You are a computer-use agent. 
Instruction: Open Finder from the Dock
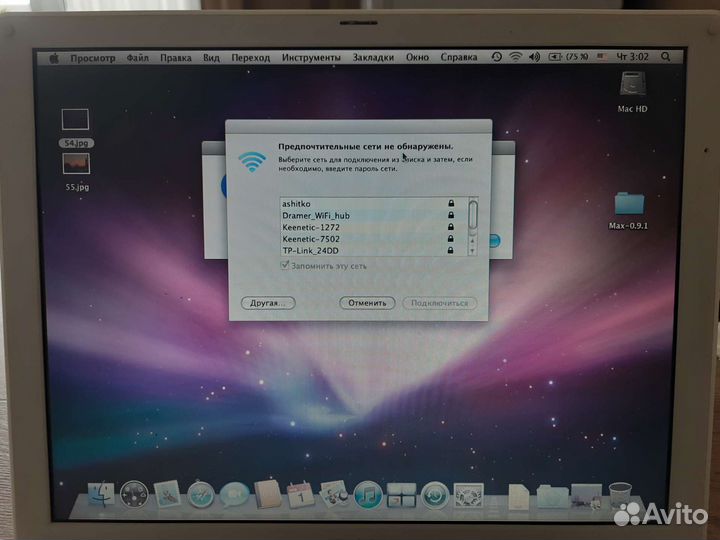[101, 495]
